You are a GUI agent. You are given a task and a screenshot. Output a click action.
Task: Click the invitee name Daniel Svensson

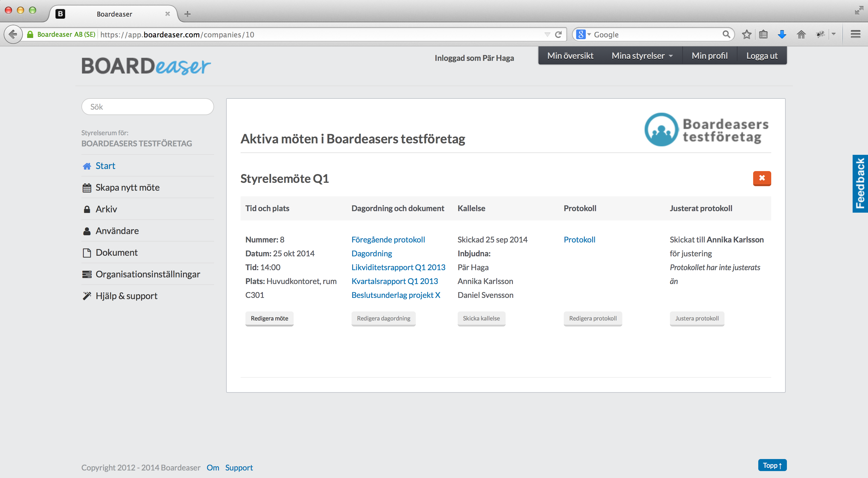pyautogui.click(x=485, y=295)
